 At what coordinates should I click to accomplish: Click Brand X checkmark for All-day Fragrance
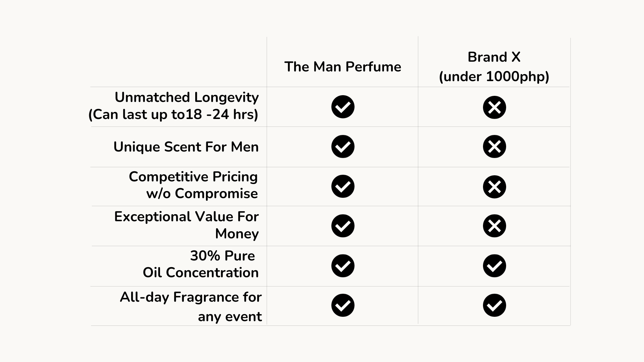coord(494,305)
